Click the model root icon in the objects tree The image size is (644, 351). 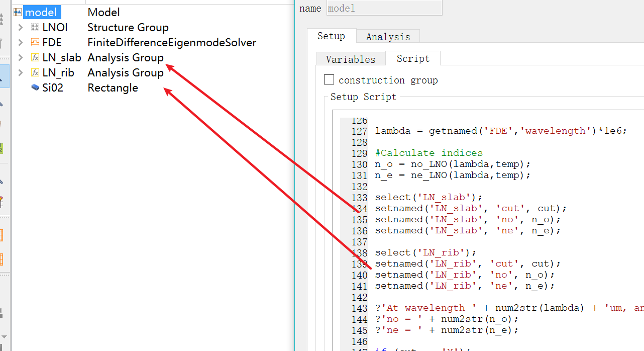[18, 12]
